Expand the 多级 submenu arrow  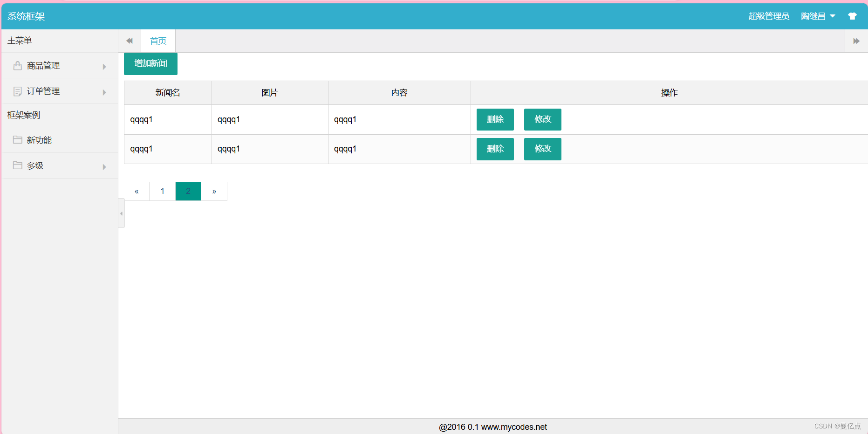pyautogui.click(x=104, y=167)
